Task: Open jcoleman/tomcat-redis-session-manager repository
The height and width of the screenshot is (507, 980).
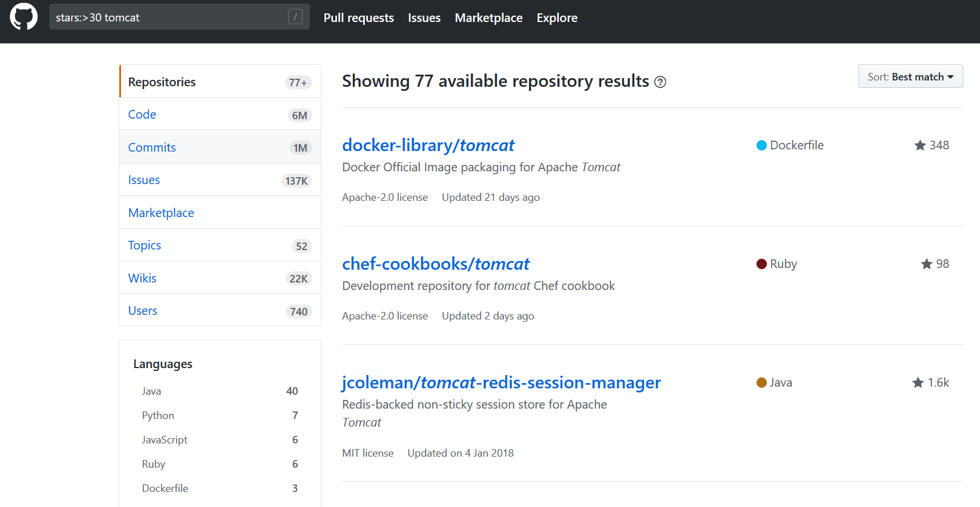Action: [x=501, y=383]
